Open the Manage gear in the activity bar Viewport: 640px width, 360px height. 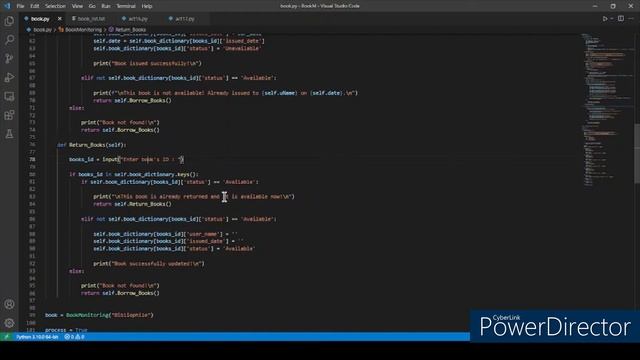[9, 323]
